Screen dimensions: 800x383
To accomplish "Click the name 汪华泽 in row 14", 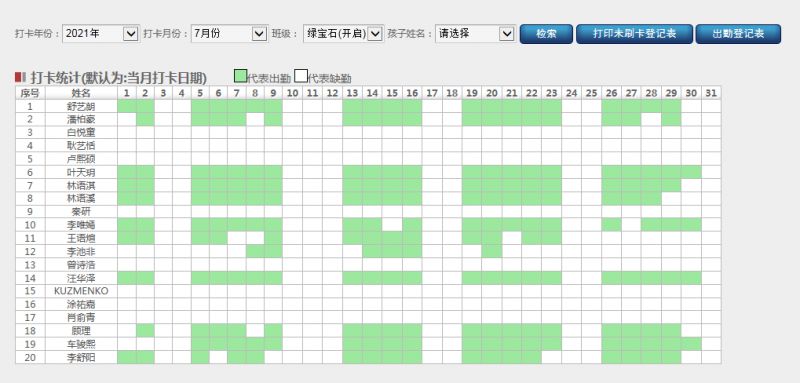I will (81, 278).
